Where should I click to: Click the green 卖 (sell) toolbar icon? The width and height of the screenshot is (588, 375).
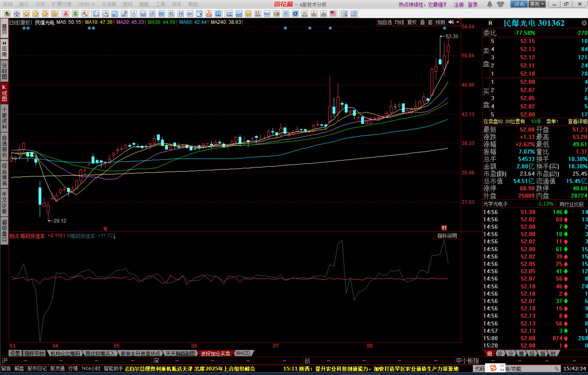(75, 14)
